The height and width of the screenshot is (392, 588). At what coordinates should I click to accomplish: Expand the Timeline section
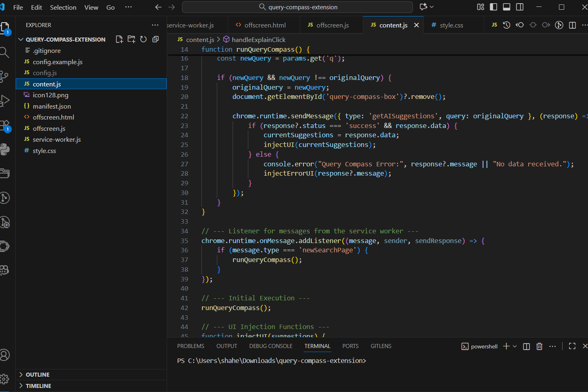pyautogui.click(x=38, y=386)
